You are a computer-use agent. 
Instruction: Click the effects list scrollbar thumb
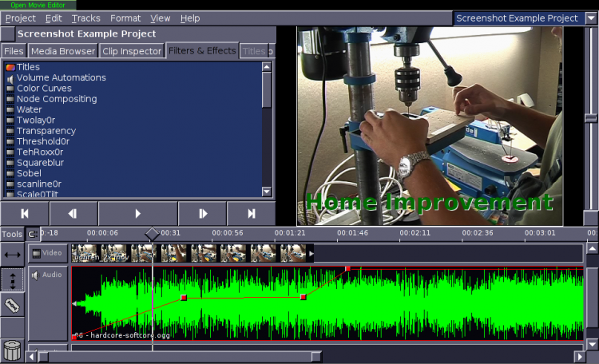pos(267,89)
